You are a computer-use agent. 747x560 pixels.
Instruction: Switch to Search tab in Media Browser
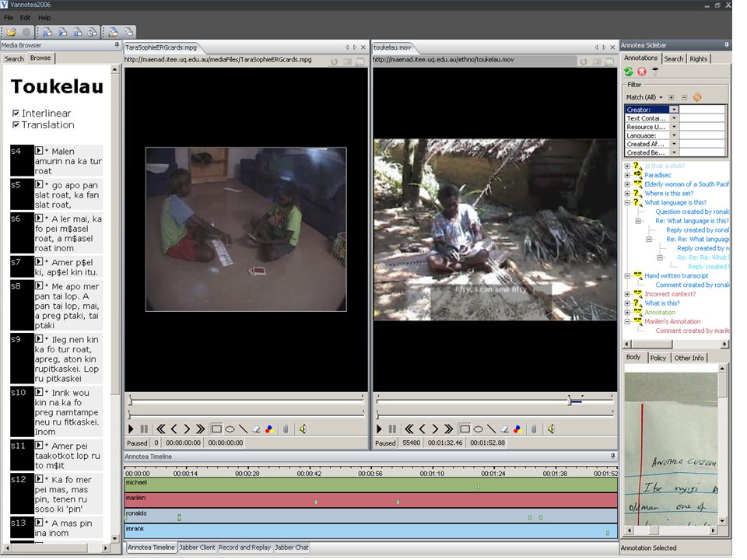point(14,58)
